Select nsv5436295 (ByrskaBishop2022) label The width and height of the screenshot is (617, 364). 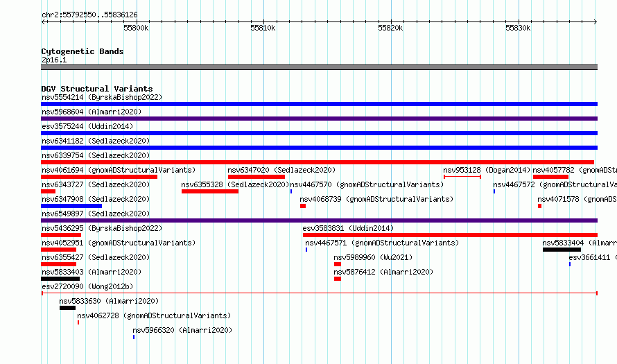[x=102, y=228]
